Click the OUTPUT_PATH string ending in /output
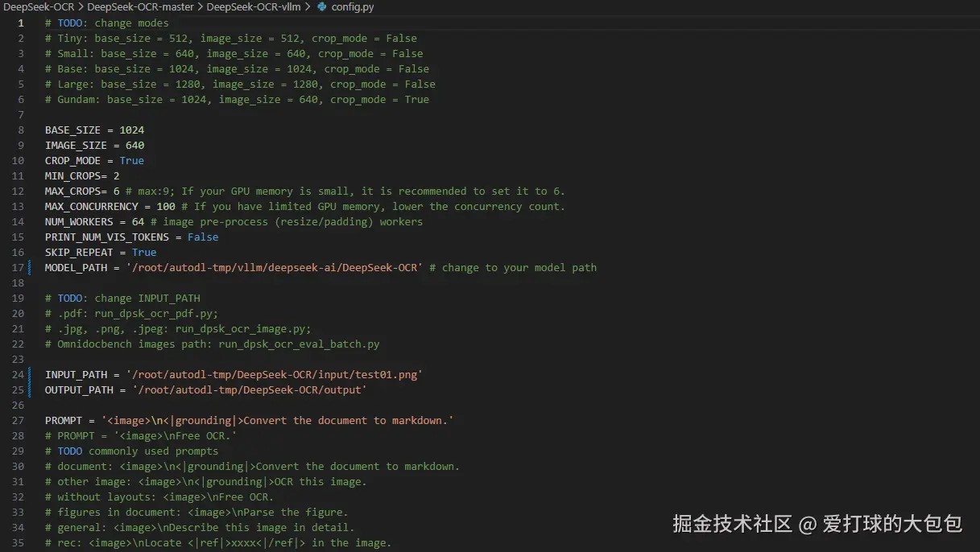Screen dimensions: 980x552 pos(250,390)
